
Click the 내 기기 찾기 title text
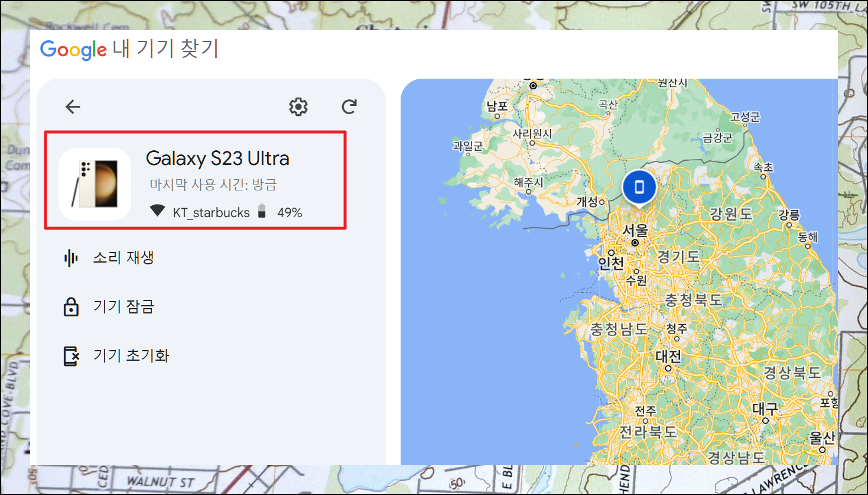click(x=166, y=48)
